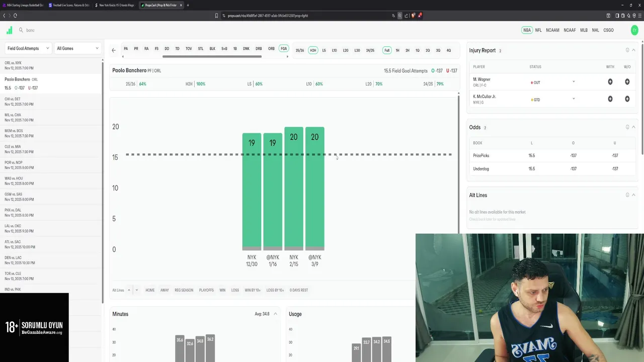Viewport: 644px width, 362px height.
Task: Click the Brave shields lion icon
Action: pyautogui.click(x=413, y=16)
